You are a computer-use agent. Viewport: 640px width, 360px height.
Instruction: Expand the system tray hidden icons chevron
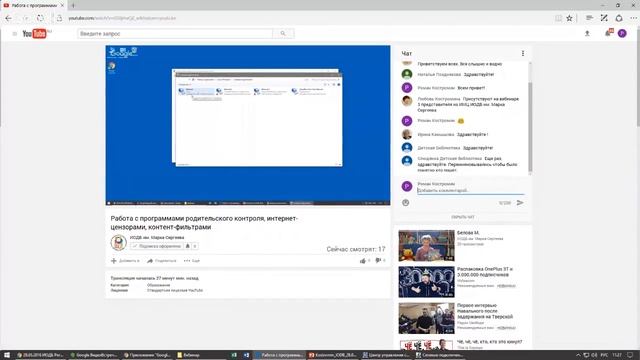pyautogui.click(x=578, y=355)
